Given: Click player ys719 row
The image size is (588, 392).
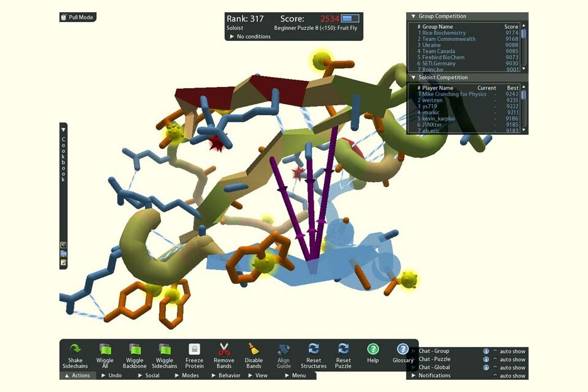Looking at the screenshot, I should (467, 106).
